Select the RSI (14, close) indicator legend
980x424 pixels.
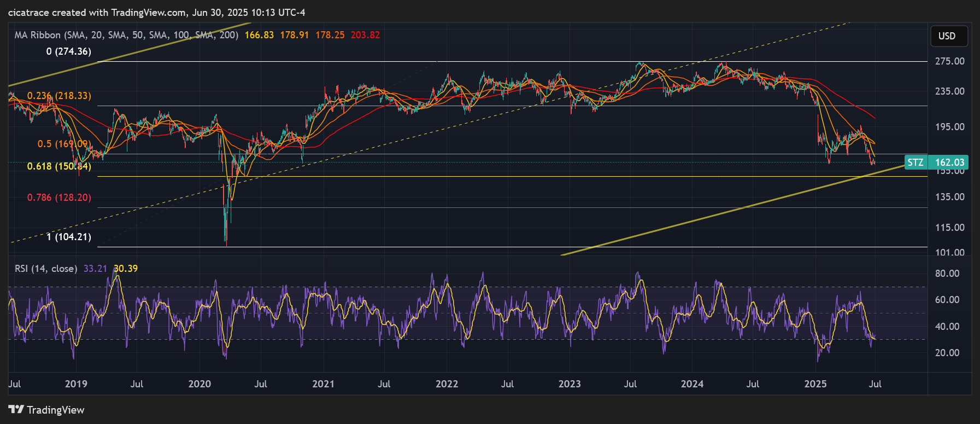click(46, 269)
